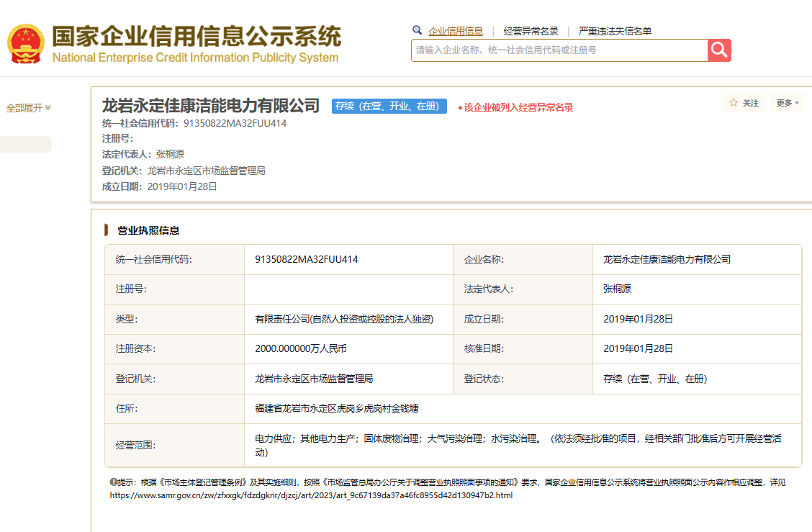Click the national emblem logo
Screen dimensions: 812x532
tap(25, 44)
